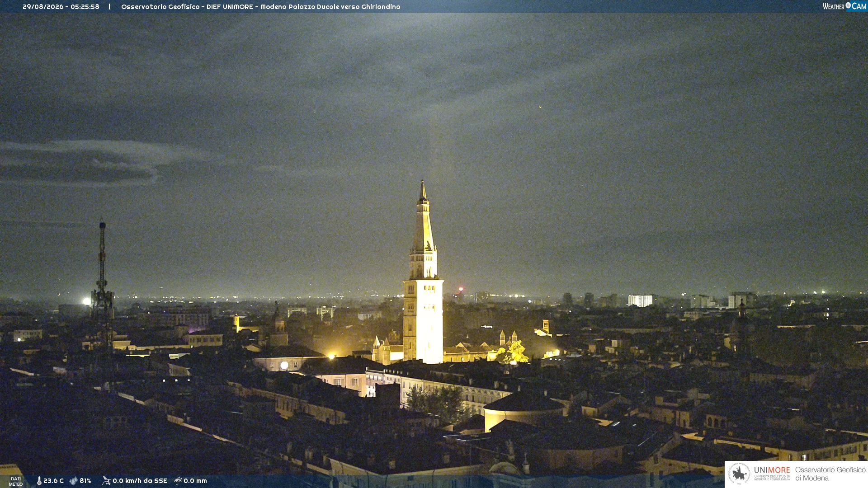This screenshot has width=868, height=488.
Task: Click the Osservatorio Geofisico DIEF UNIMORE title text
Action: point(261,7)
